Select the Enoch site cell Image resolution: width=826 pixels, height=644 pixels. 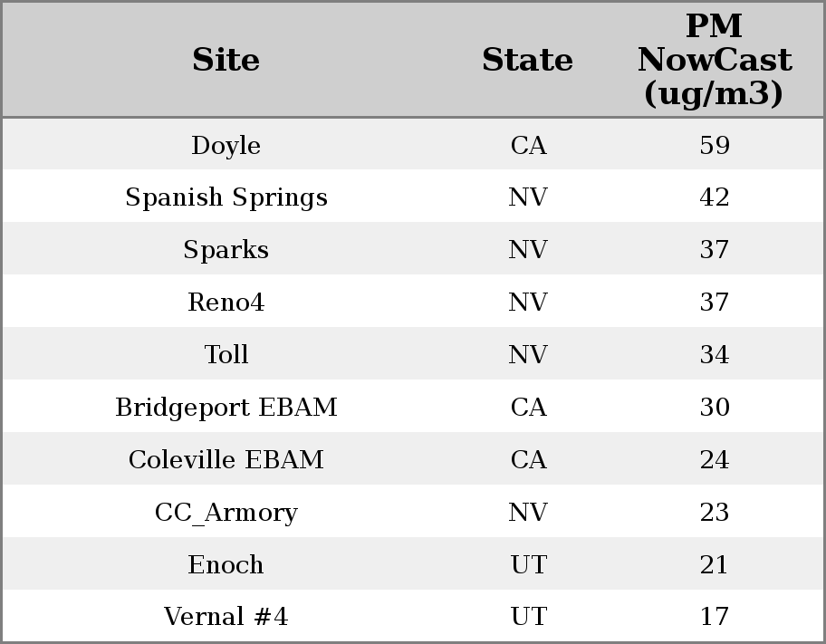pos(226,565)
